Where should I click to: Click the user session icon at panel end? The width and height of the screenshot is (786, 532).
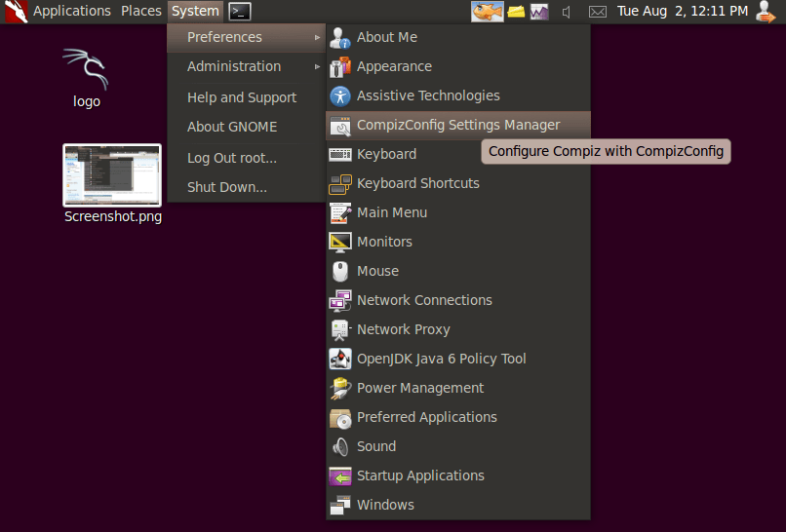(766, 12)
